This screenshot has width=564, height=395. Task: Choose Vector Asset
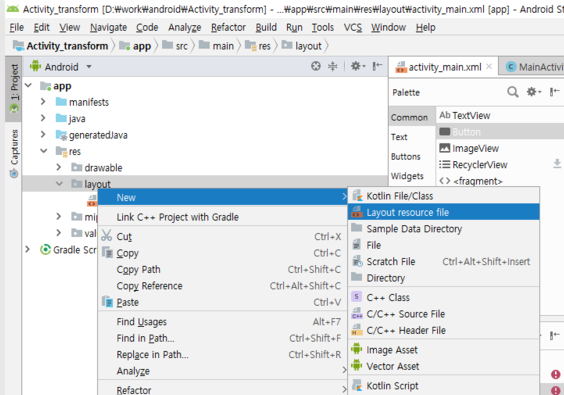pyautogui.click(x=444, y=366)
